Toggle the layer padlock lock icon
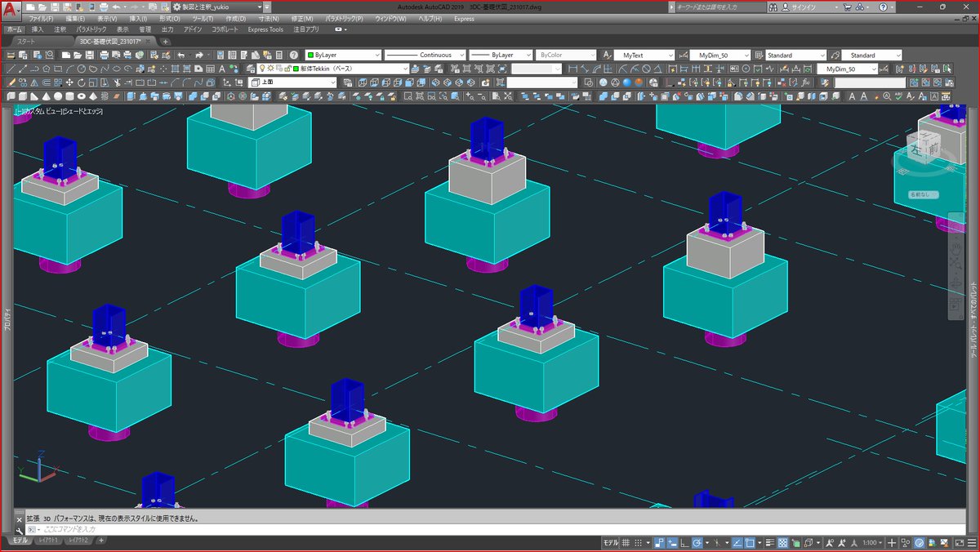The width and height of the screenshot is (980, 552). [287, 69]
